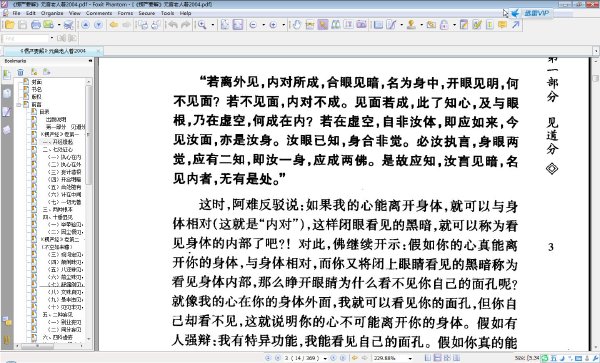The width and height of the screenshot is (600, 363).
Task: Open the Edit menu
Action: pos(31,13)
